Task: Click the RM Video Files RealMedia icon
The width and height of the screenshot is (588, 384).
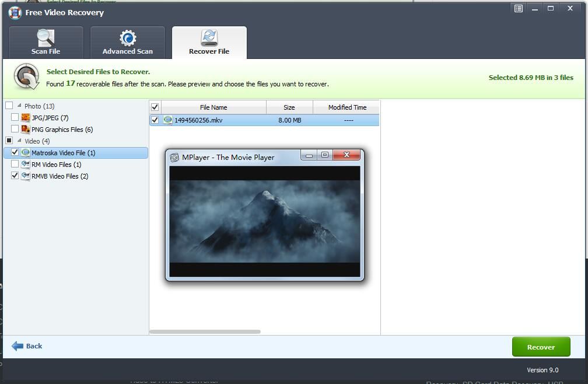Action: 24,164
